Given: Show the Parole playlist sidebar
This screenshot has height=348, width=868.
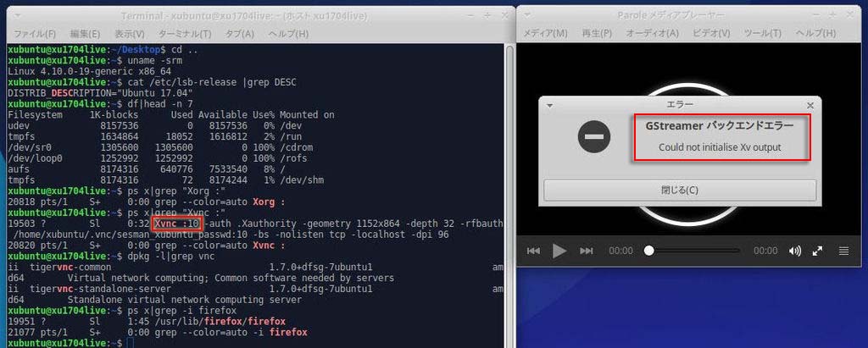Looking at the screenshot, I should pyautogui.click(x=843, y=251).
